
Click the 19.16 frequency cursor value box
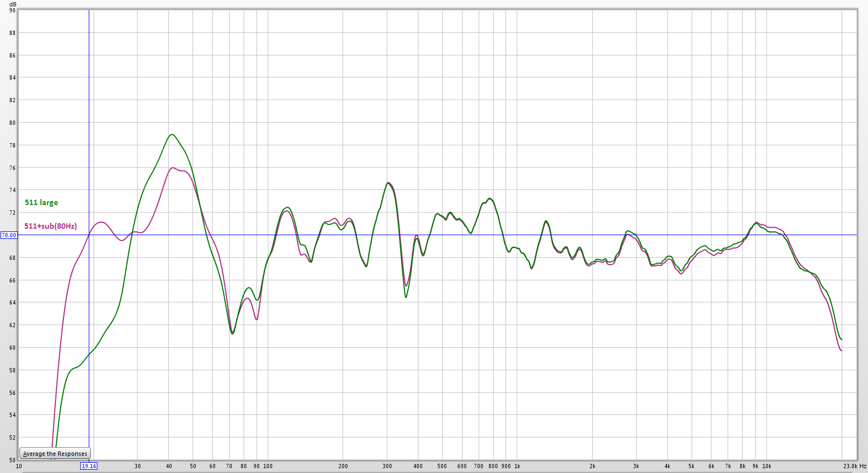coord(89,466)
